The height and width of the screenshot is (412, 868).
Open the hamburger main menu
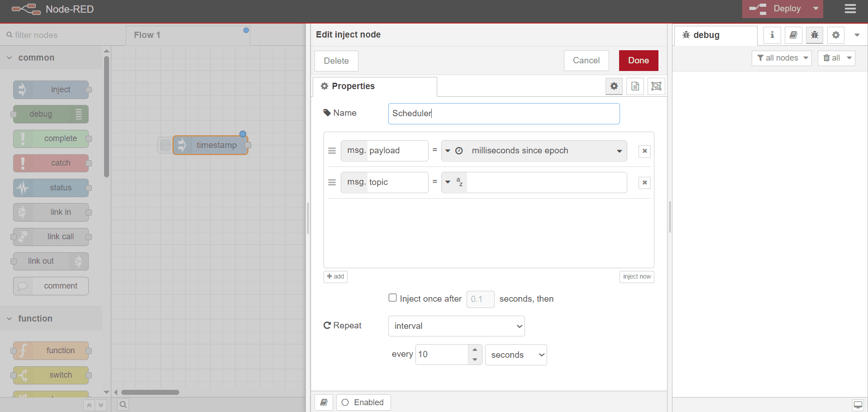850,9
